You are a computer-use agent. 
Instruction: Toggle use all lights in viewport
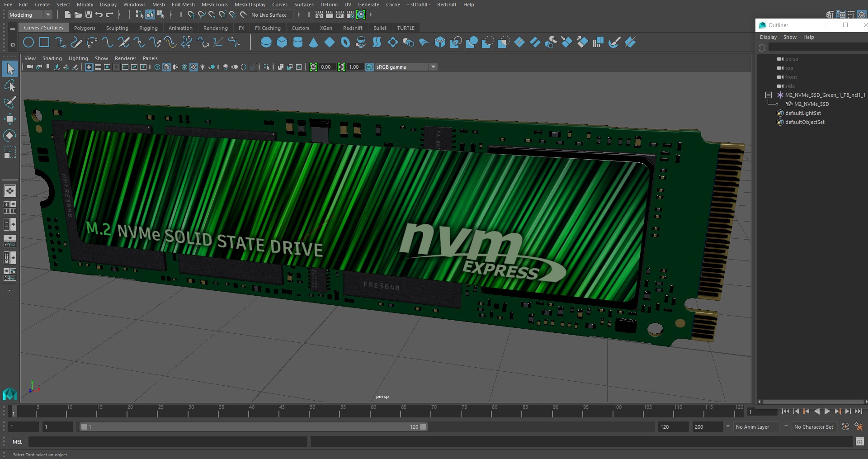pyautogui.click(x=203, y=67)
